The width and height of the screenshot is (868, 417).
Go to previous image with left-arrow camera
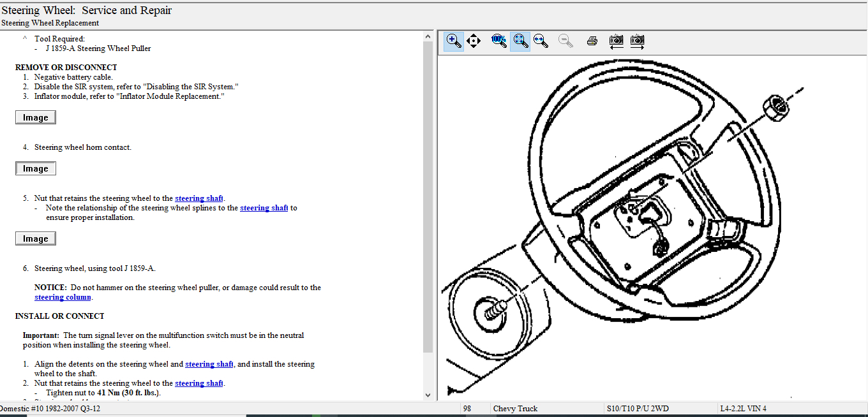coord(616,41)
